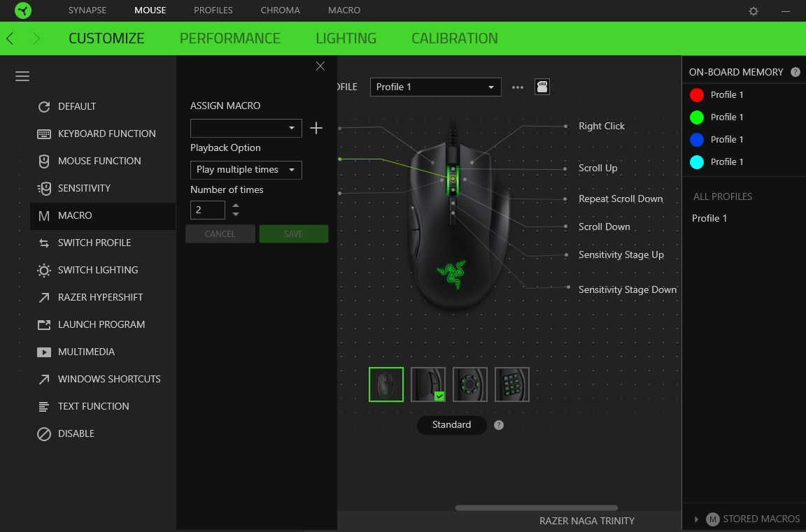Toggle the Standard mode button

[451, 425]
